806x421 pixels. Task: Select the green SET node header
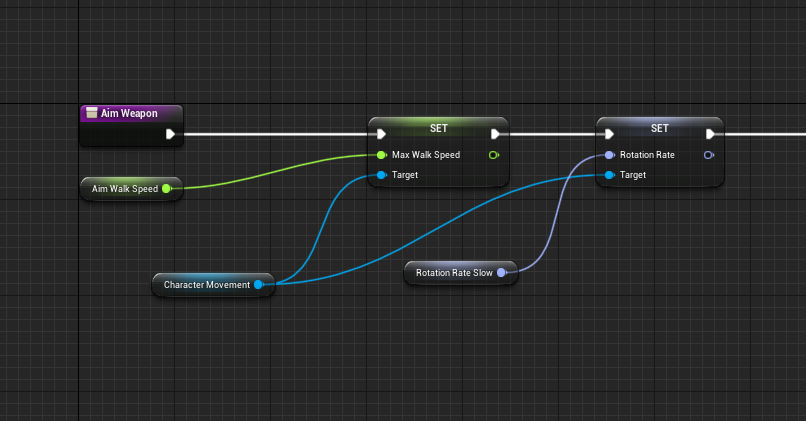tap(438, 128)
